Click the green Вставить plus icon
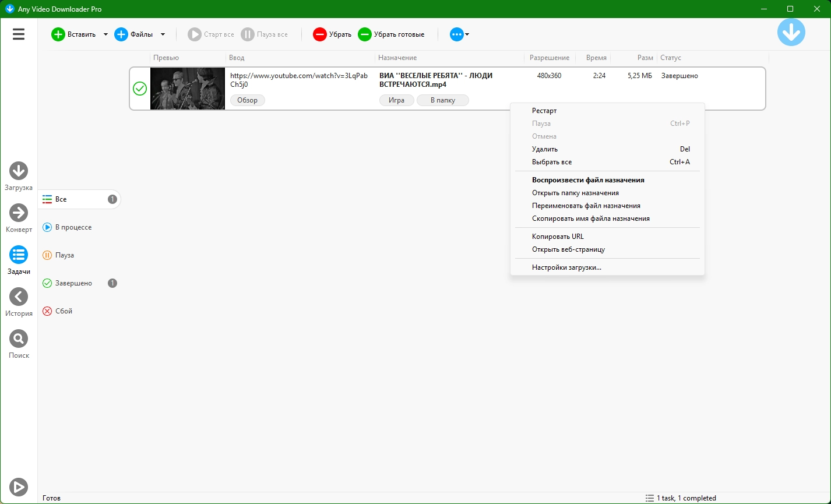Image resolution: width=831 pixels, height=504 pixels. point(58,34)
